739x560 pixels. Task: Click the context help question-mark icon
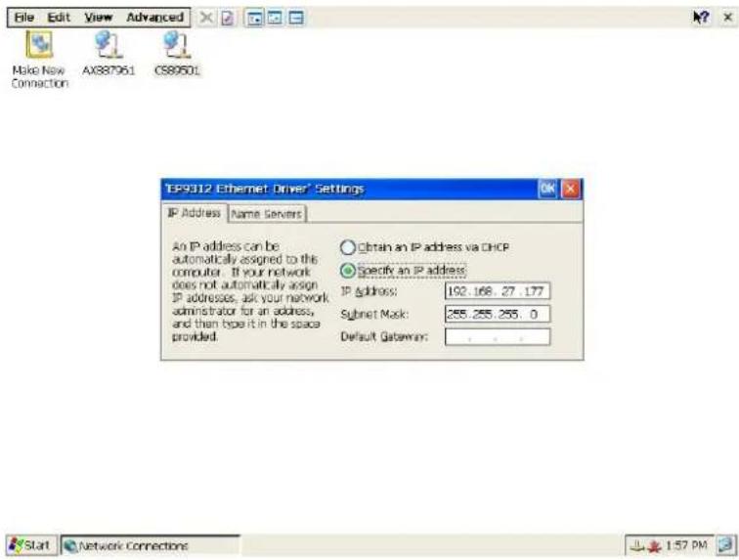click(700, 18)
